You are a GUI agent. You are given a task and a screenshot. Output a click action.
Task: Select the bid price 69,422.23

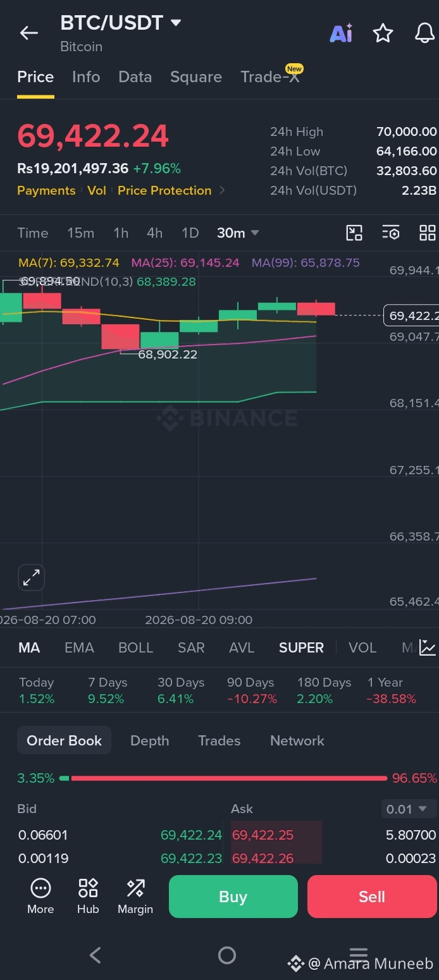coord(191,858)
